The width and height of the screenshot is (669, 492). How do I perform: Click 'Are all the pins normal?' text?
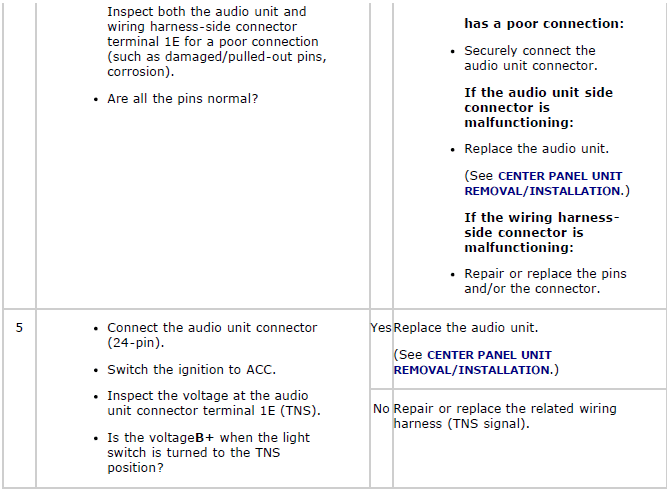click(183, 99)
